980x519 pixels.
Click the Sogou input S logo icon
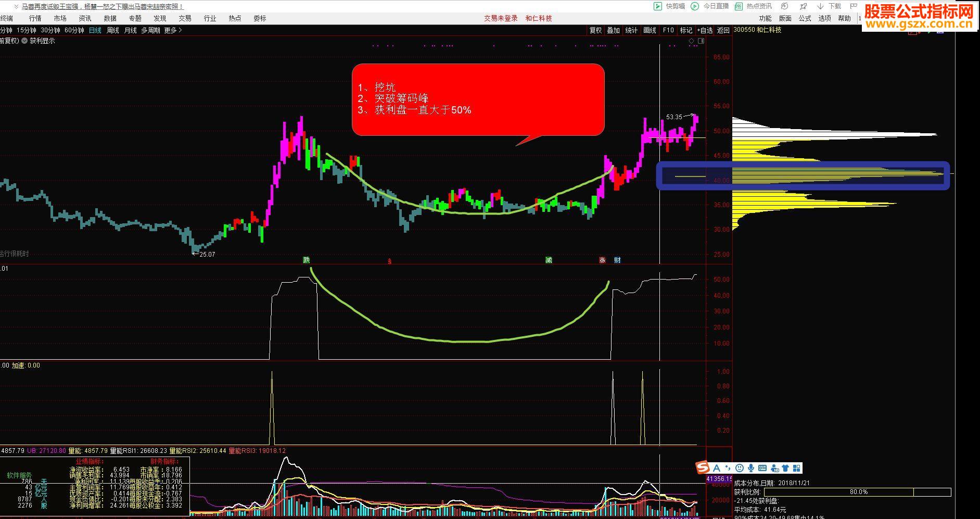(703, 468)
